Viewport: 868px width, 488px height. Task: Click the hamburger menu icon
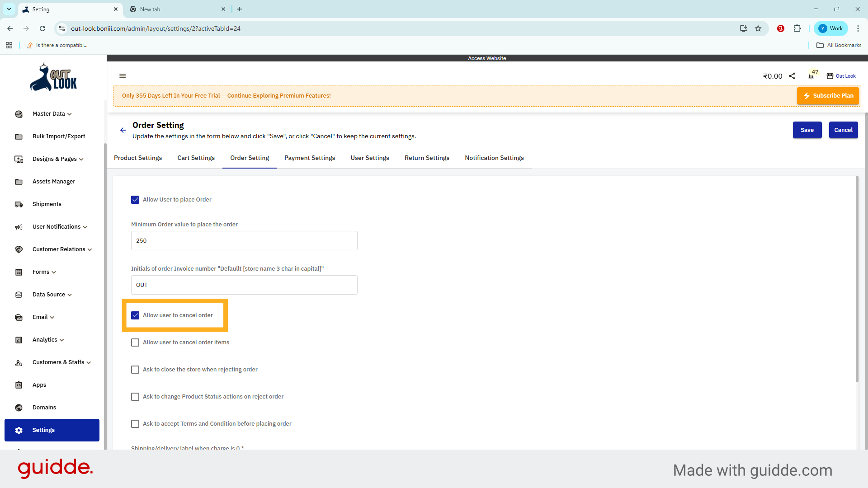pyautogui.click(x=123, y=76)
